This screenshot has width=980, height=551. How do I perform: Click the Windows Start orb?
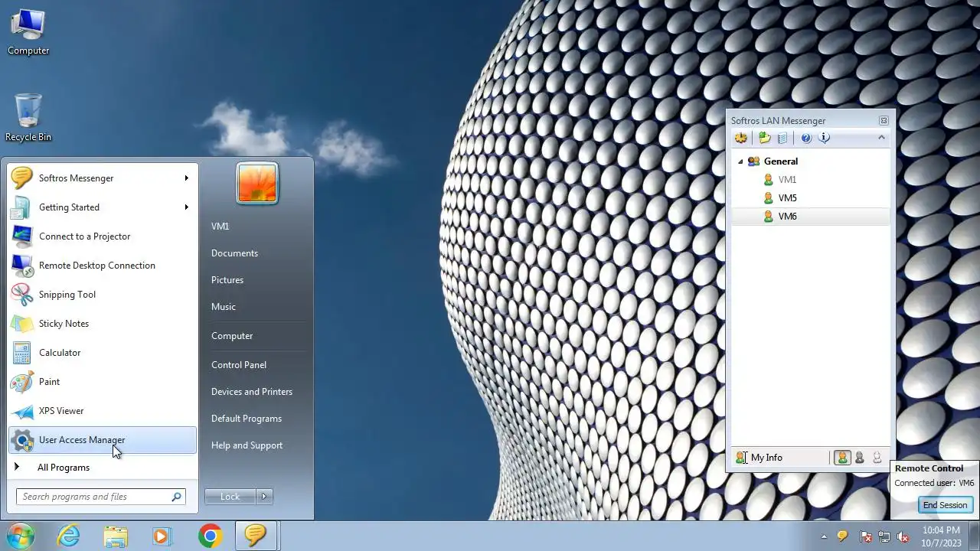pyautogui.click(x=20, y=536)
